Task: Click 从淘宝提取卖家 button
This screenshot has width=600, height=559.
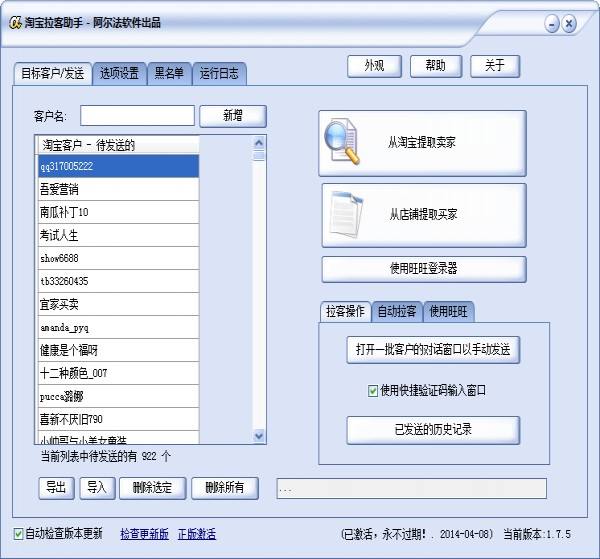Action: pyautogui.click(x=422, y=143)
